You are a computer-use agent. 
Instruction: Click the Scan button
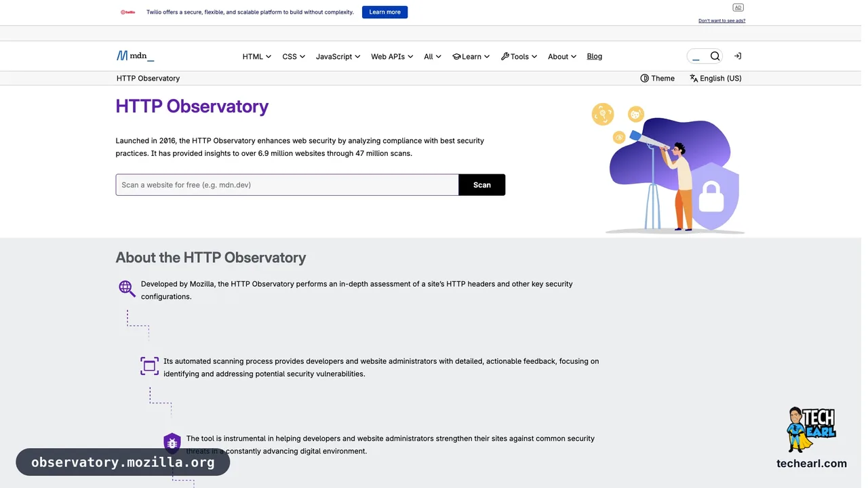point(482,185)
